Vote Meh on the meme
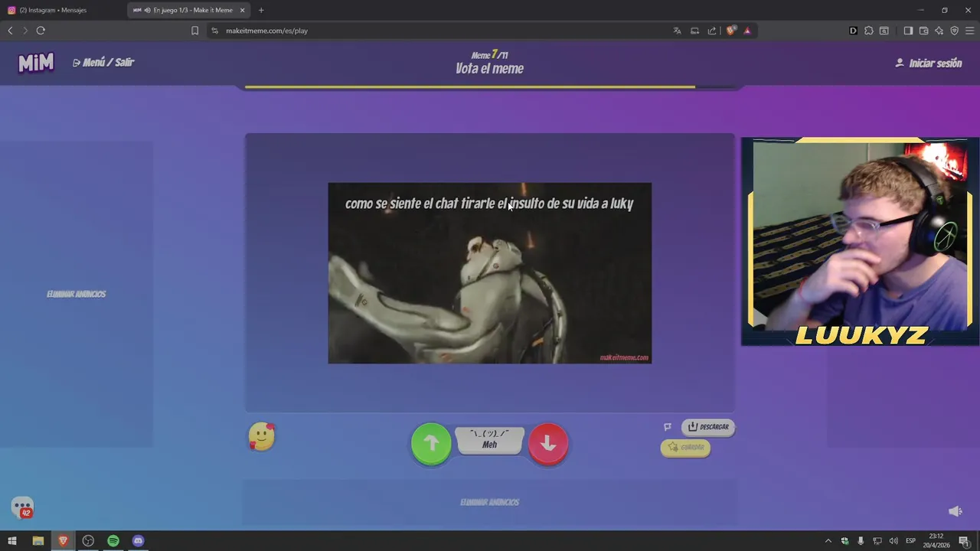 click(x=490, y=440)
